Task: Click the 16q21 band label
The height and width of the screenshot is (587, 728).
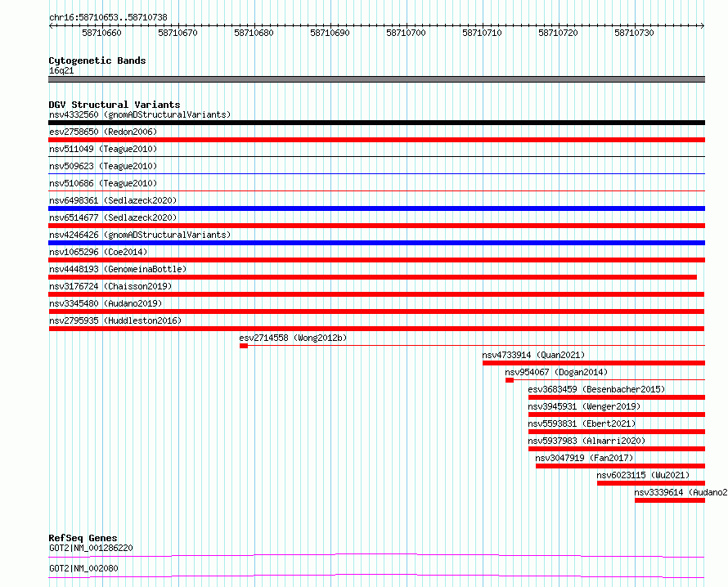Action: [61, 70]
